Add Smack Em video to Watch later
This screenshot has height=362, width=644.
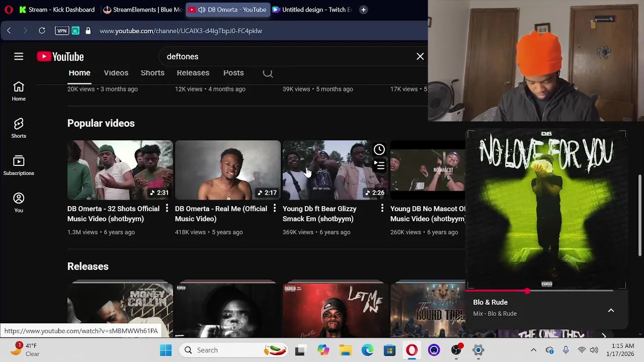[x=379, y=149]
